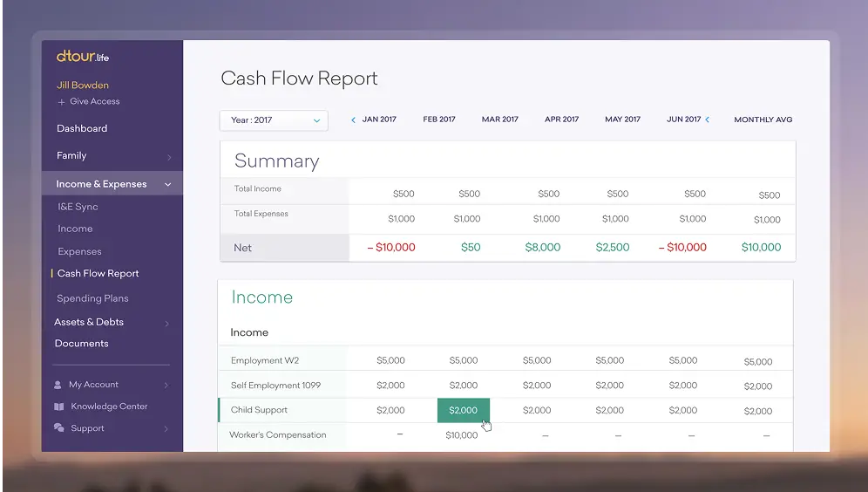This screenshot has width=868, height=492.
Task: Select the JAN 2017 column header
Action: [x=379, y=120]
